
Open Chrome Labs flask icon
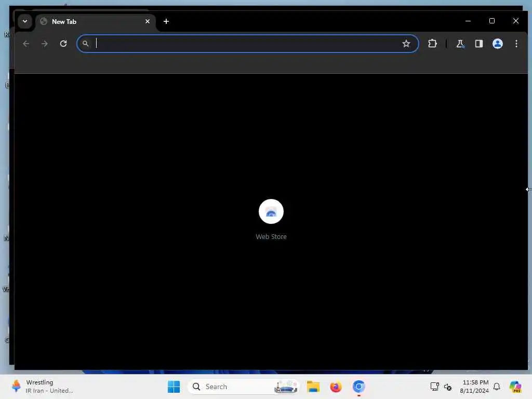460,44
